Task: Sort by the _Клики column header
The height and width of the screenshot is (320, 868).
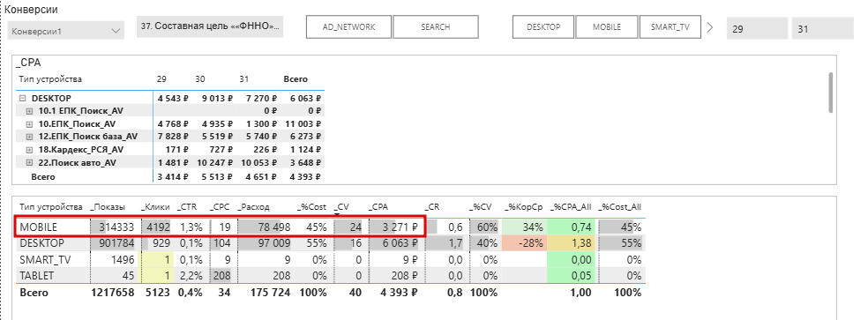Action: point(155,207)
